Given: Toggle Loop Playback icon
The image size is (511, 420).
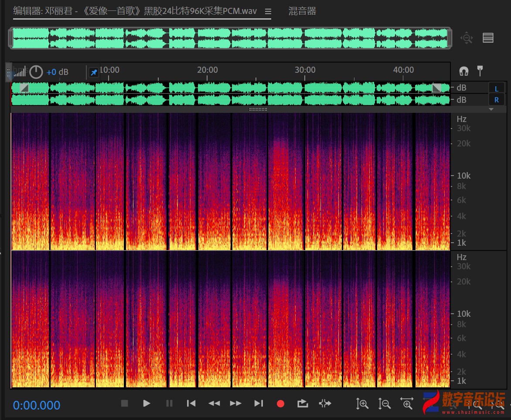Looking at the screenshot, I should (x=303, y=403).
